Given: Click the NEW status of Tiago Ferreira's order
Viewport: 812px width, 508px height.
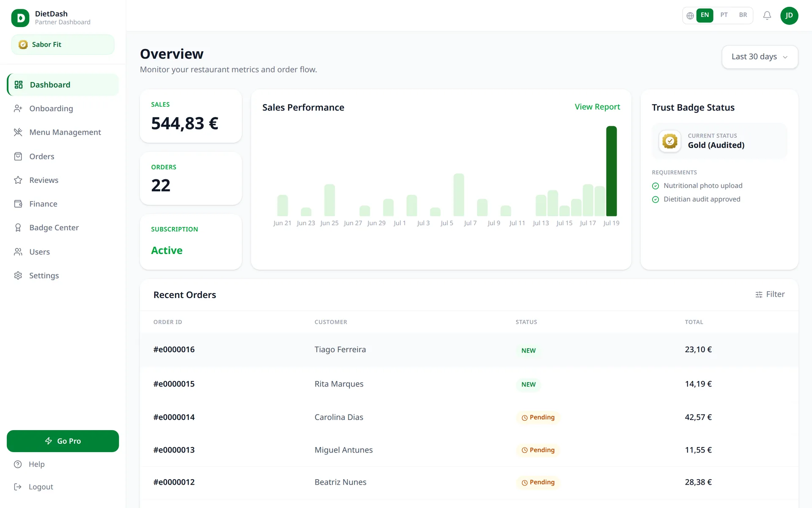Looking at the screenshot, I should coord(528,351).
